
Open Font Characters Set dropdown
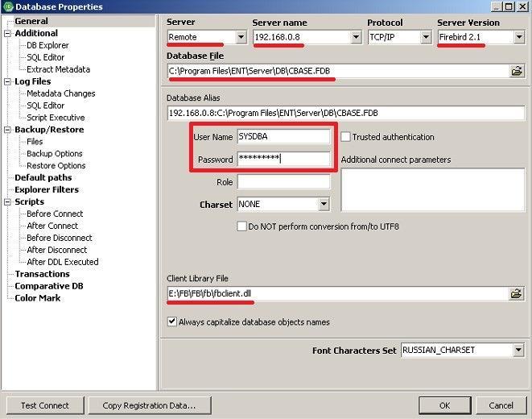tap(518, 350)
